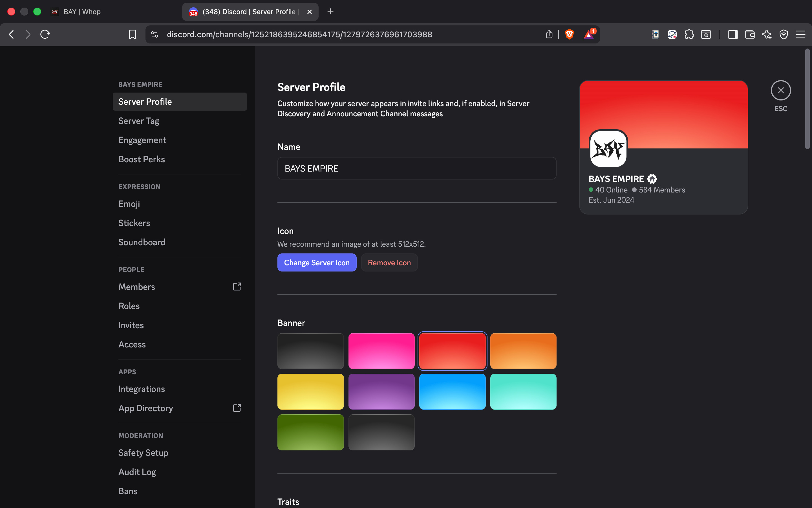Click the page vertical scrollbar
Image resolution: width=812 pixels, height=508 pixels.
point(807,99)
